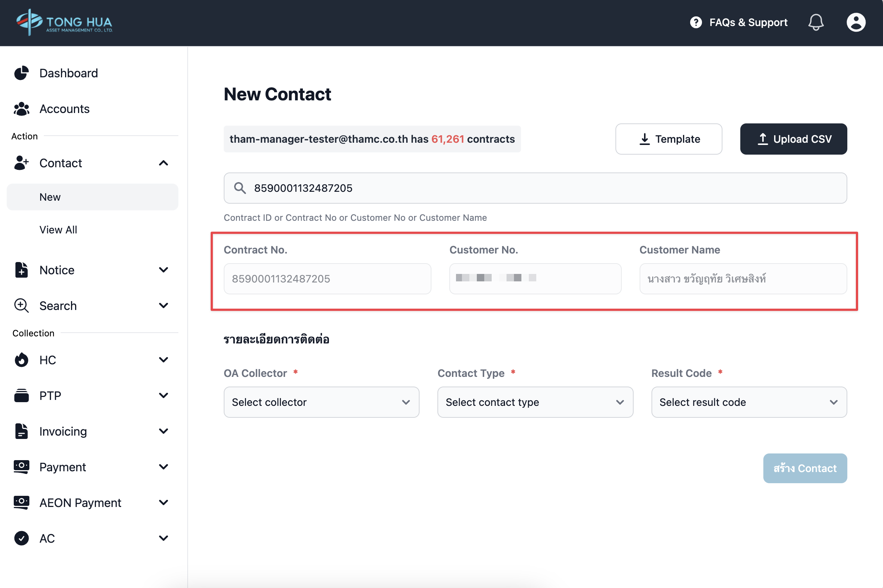The width and height of the screenshot is (883, 588).
Task: Collapse the Contact menu chevron
Action: [164, 163]
